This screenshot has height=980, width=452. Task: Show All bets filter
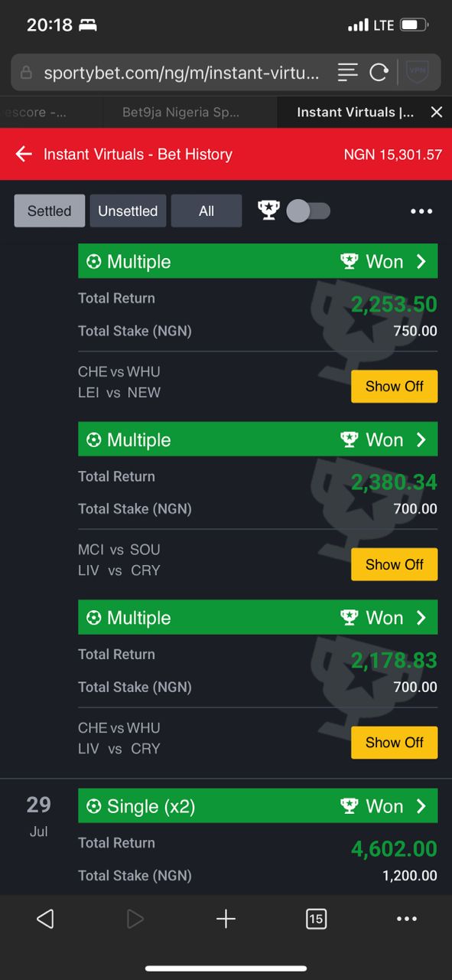(206, 211)
